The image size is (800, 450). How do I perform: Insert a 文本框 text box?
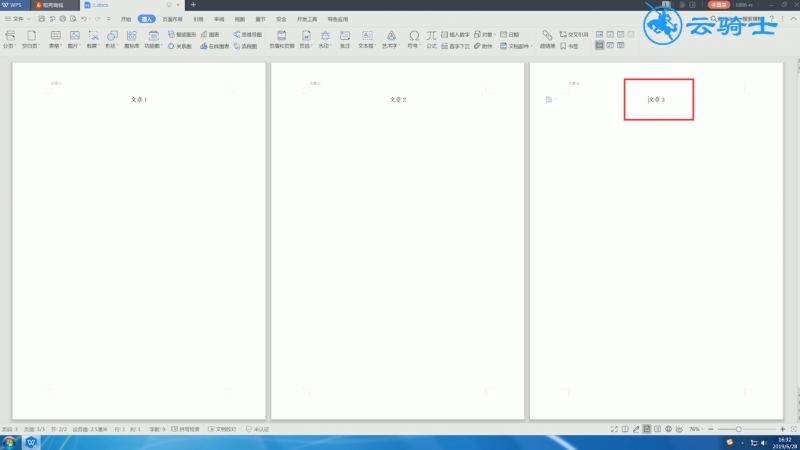(x=367, y=39)
